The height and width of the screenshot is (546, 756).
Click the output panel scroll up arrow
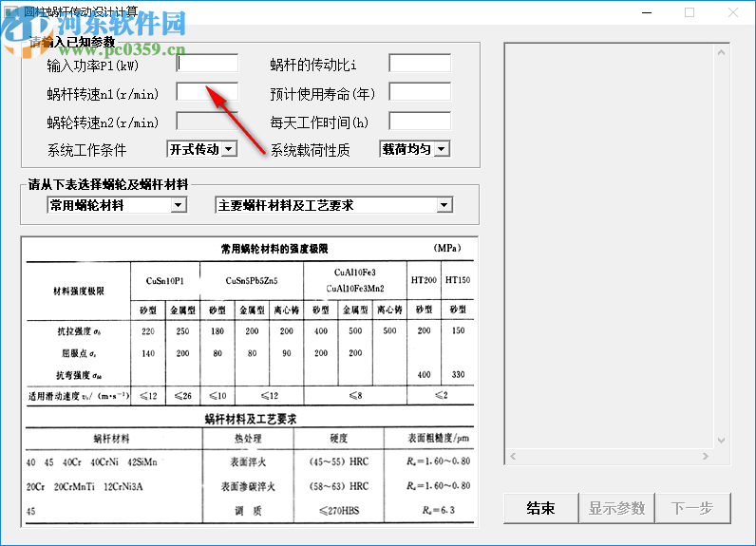pos(721,52)
